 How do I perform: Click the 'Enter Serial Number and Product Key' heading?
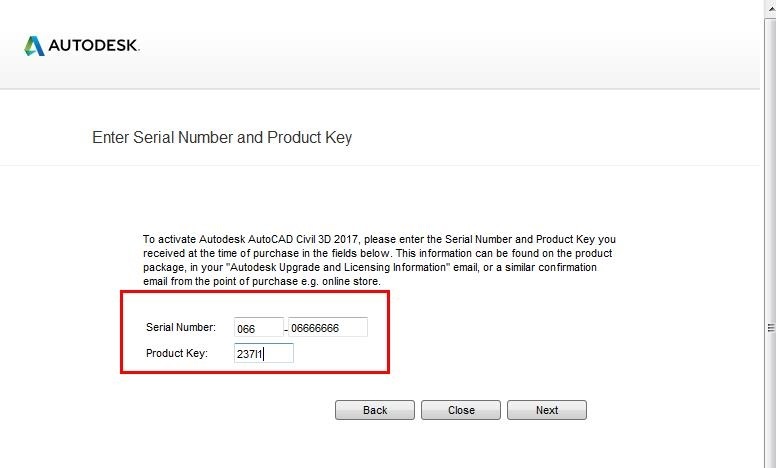222,137
